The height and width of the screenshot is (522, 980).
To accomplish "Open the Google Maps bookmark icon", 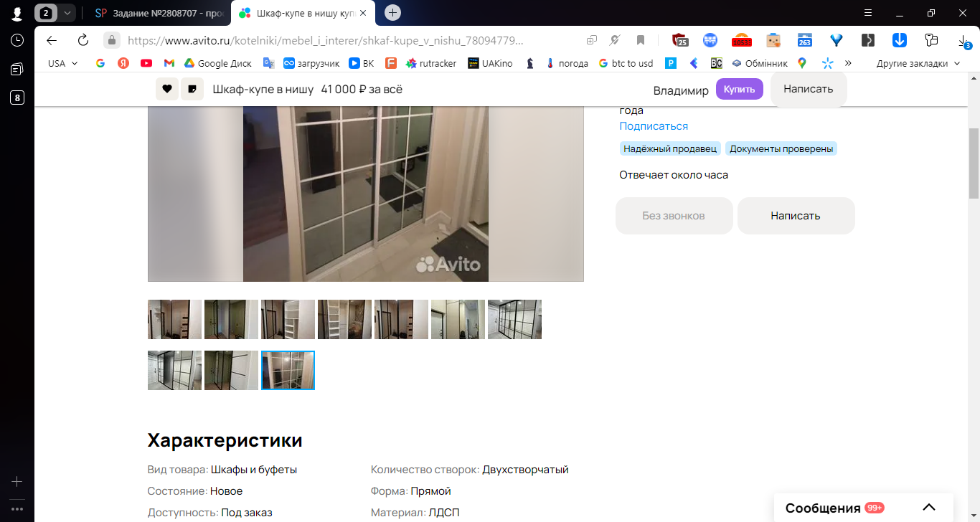I will 802,63.
